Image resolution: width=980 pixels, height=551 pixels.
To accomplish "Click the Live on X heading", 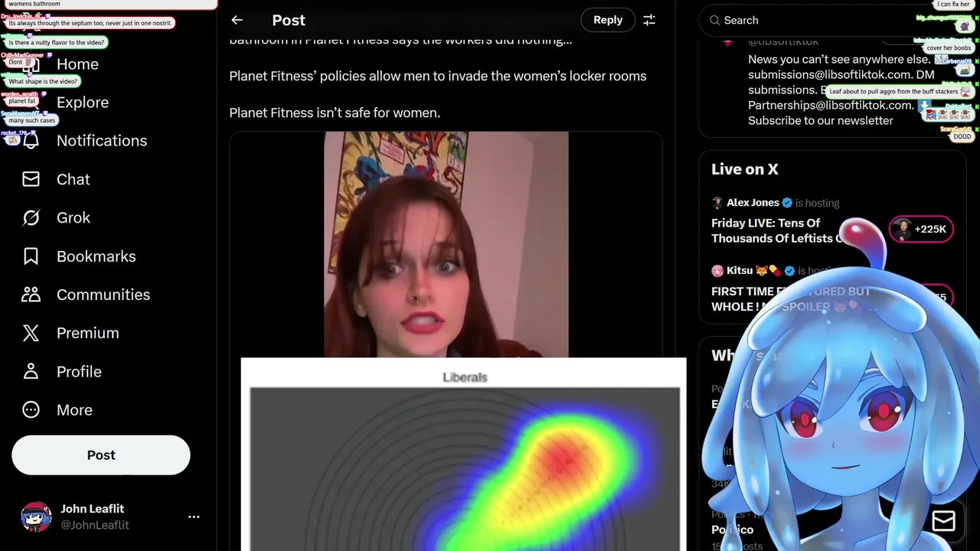I will [x=744, y=169].
